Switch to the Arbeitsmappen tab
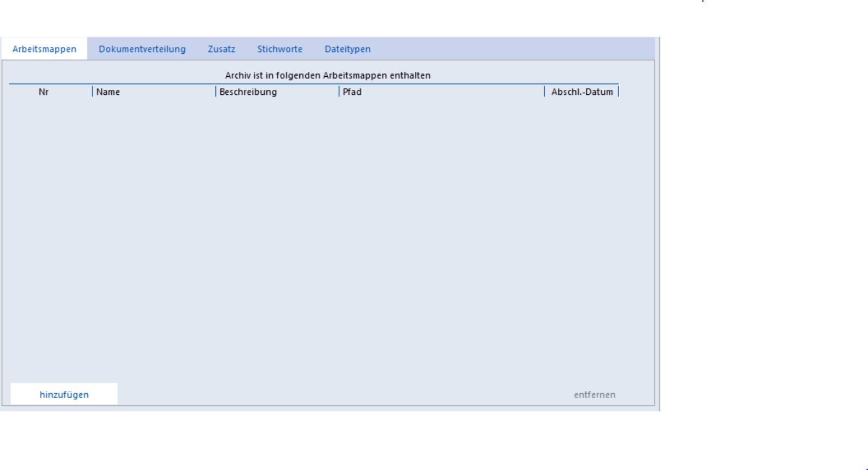 [x=44, y=49]
